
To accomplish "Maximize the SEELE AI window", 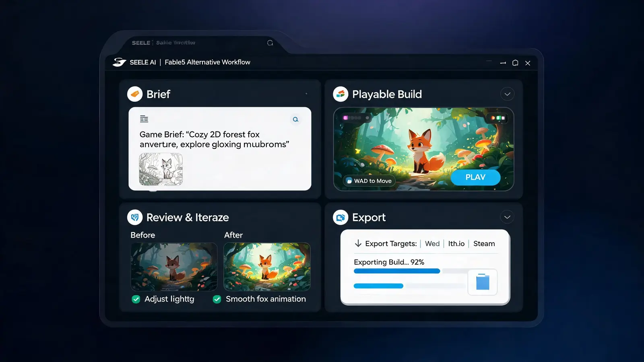I will [x=515, y=63].
